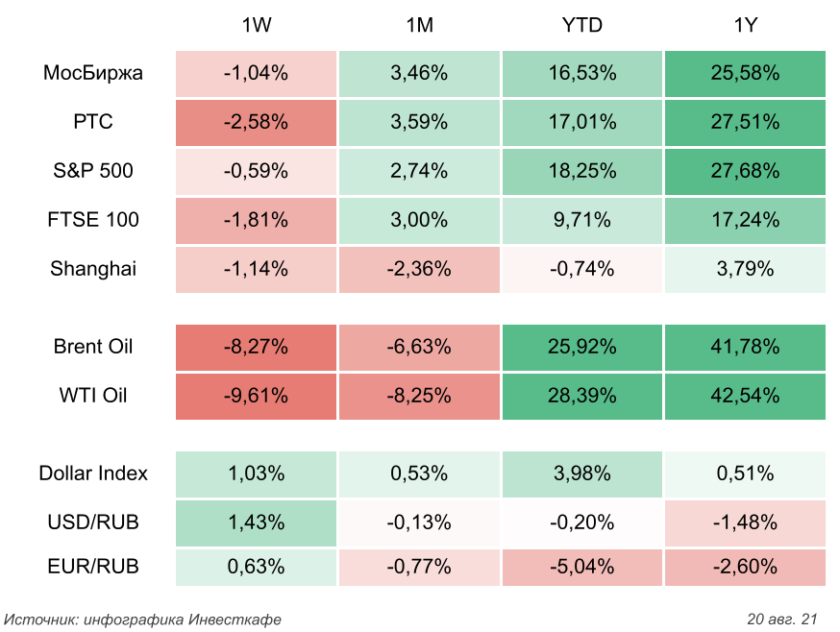Click the EUR/RUB row label

tap(93, 567)
